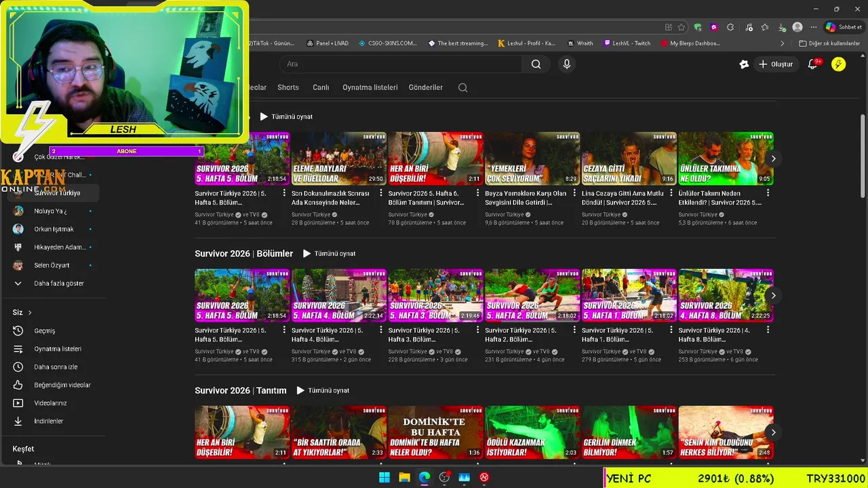Search within channel using the magnifier icon
Viewport: 868px width, 488px height.
463,87
